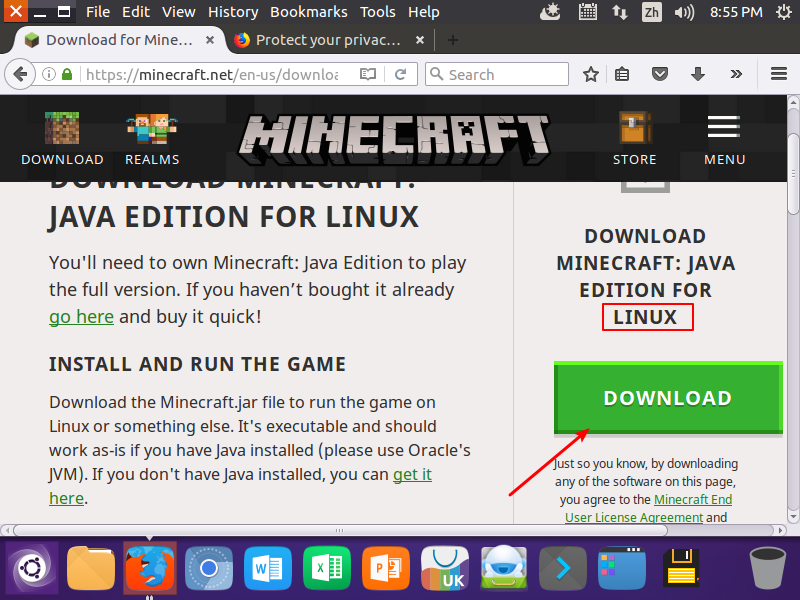This screenshot has height=600, width=800.
Task: Open the Edit menu
Action: tap(136, 12)
